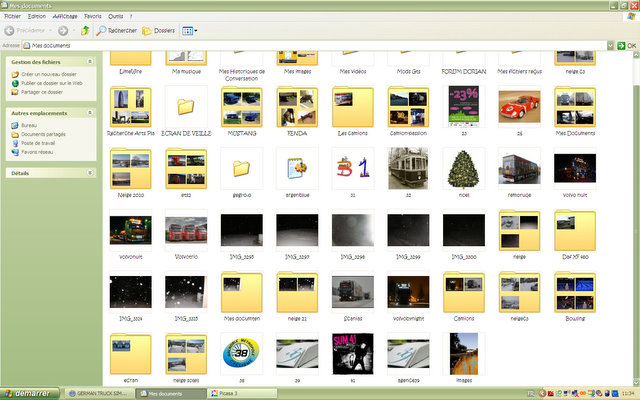640x400 pixels.
Task: Select the red race car image
Action: [x=519, y=107]
